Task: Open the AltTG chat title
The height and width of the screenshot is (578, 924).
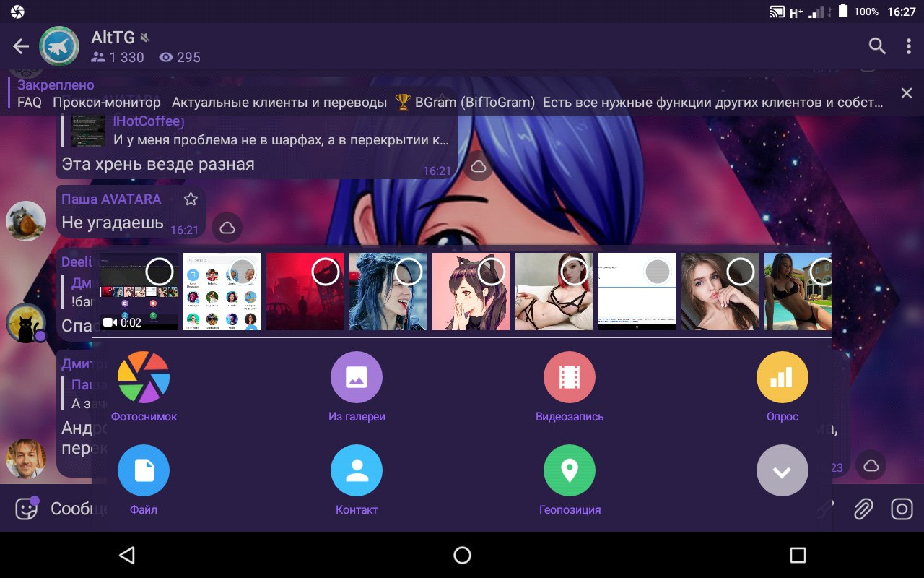Action: click(113, 37)
